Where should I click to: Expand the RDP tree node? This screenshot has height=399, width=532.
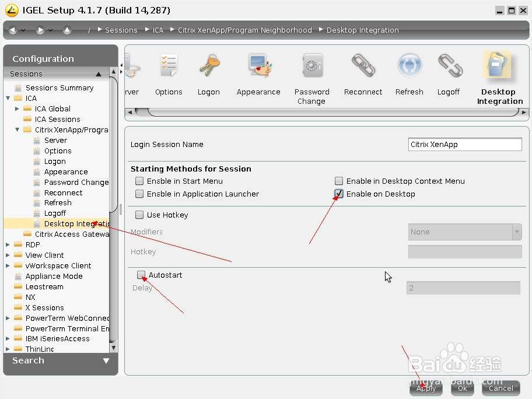[x=8, y=244]
